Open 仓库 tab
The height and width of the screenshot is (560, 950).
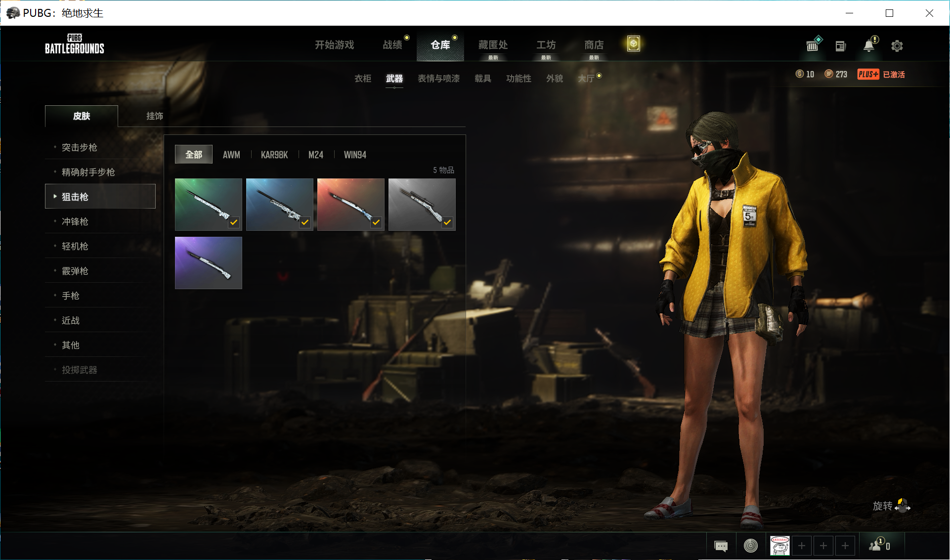click(x=440, y=45)
